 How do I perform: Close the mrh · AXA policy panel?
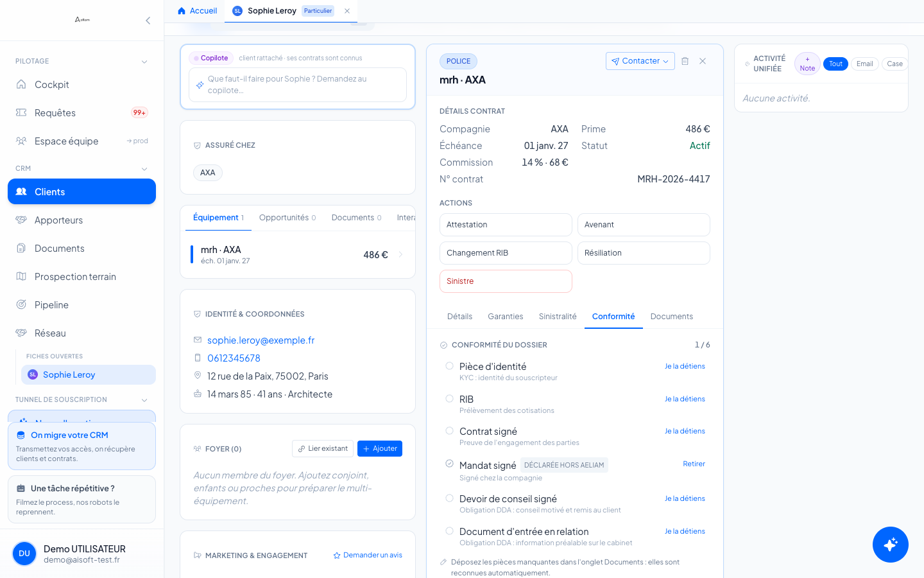[x=703, y=61]
